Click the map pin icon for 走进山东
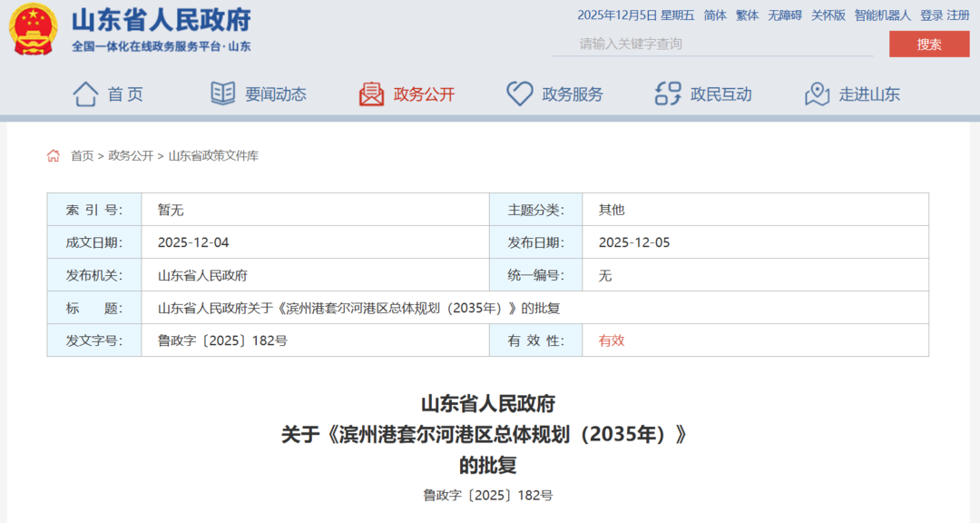 click(817, 94)
